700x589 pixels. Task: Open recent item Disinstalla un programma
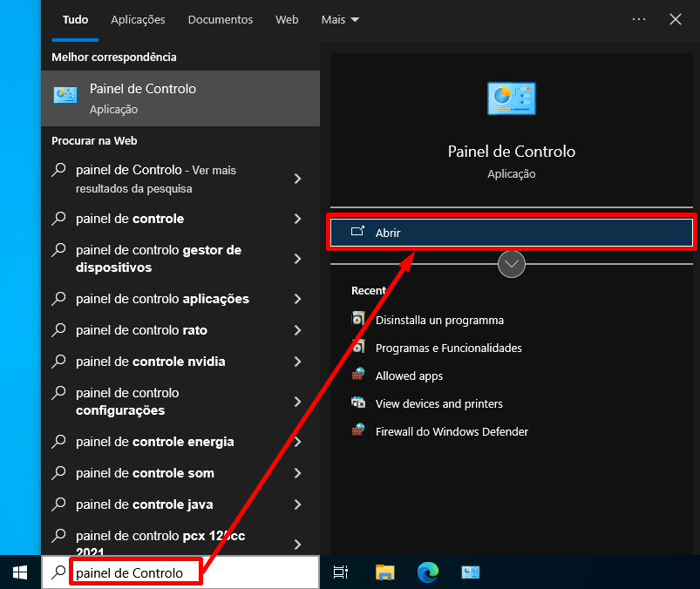click(439, 320)
